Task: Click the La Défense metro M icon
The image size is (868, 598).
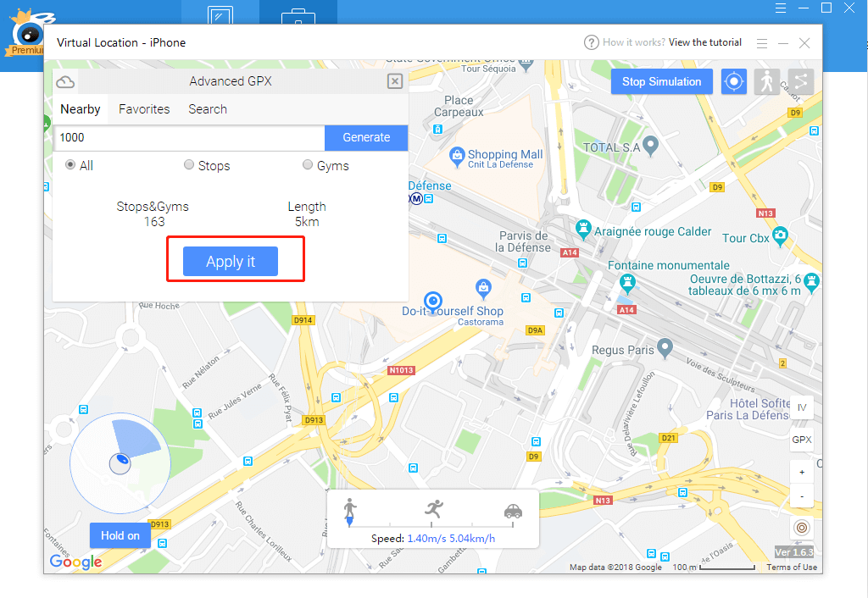Action: (415, 198)
